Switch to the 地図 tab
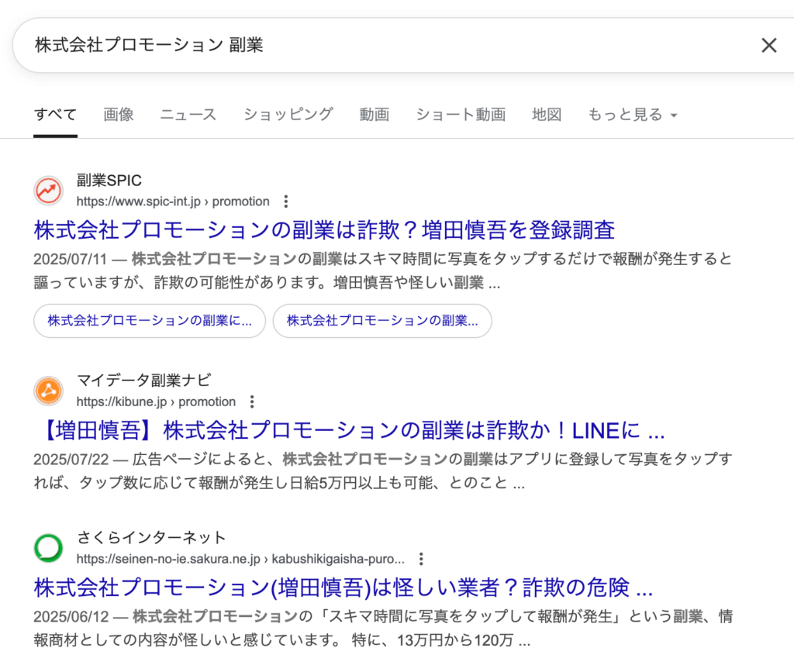 547,115
